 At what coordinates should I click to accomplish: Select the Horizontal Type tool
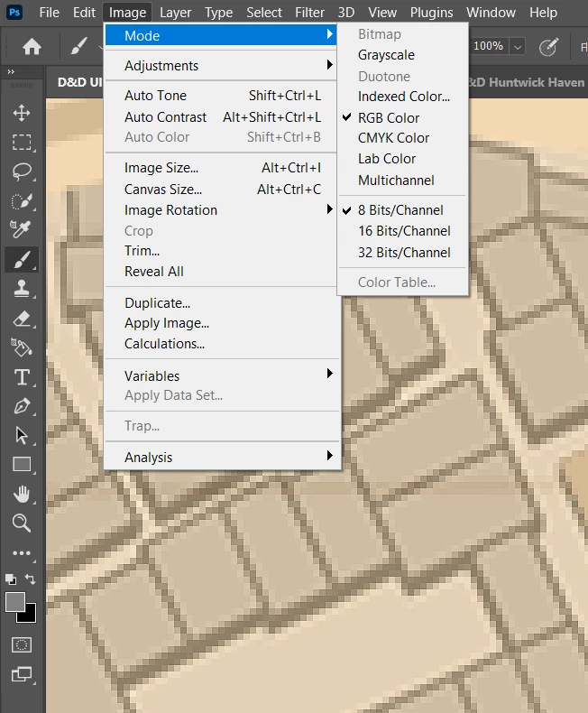tap(22, 377)
